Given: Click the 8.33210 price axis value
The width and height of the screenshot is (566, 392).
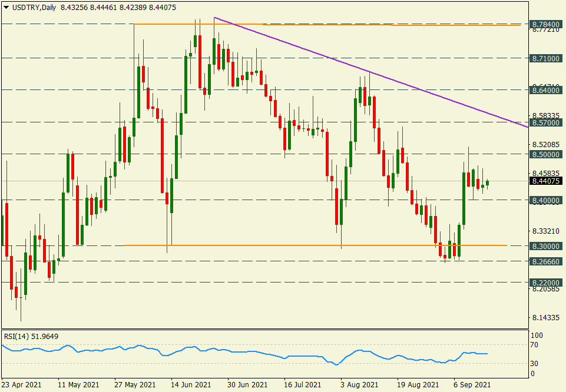Looking at the screenshot, I should tap(546, 231).
